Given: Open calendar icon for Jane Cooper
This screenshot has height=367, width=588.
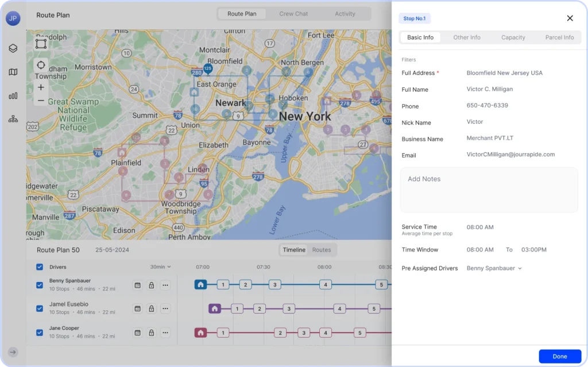Looking at the screenshot, I should (138, 333).
